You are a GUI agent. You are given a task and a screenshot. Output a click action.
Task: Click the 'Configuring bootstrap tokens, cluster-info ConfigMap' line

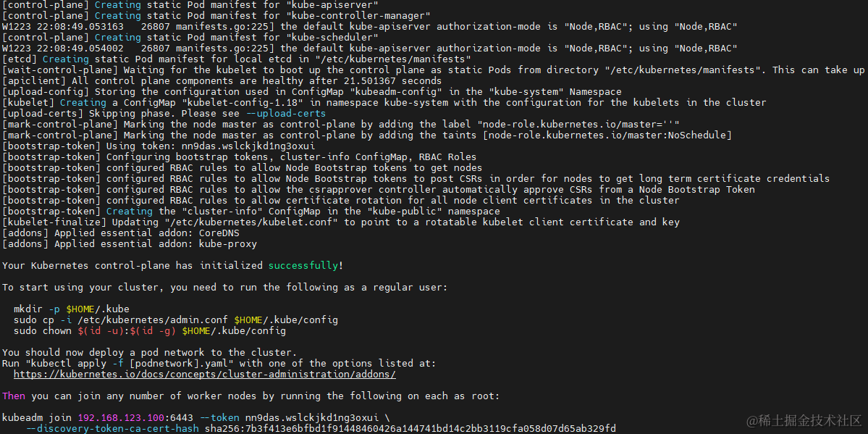[x=239, y=157]
